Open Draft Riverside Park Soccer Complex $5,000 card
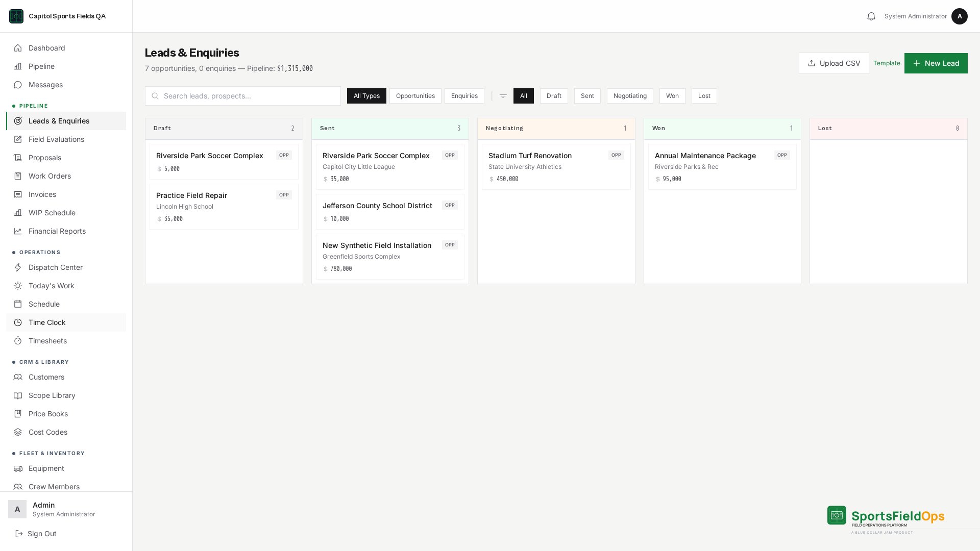Screen dimensions: 980x551 click(x=224, y=162)
